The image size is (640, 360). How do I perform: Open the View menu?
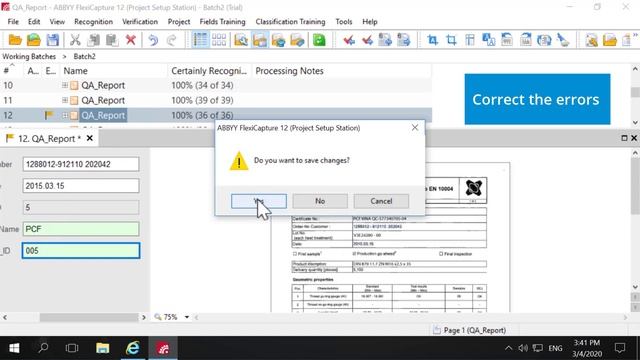57,22
